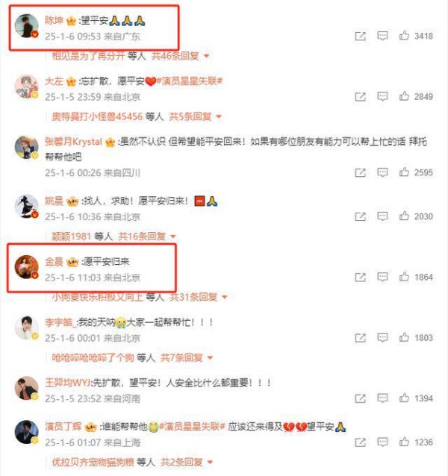Like 金晨's comment with 1864 likes
The image size is (448, 476).
(404, 277)
